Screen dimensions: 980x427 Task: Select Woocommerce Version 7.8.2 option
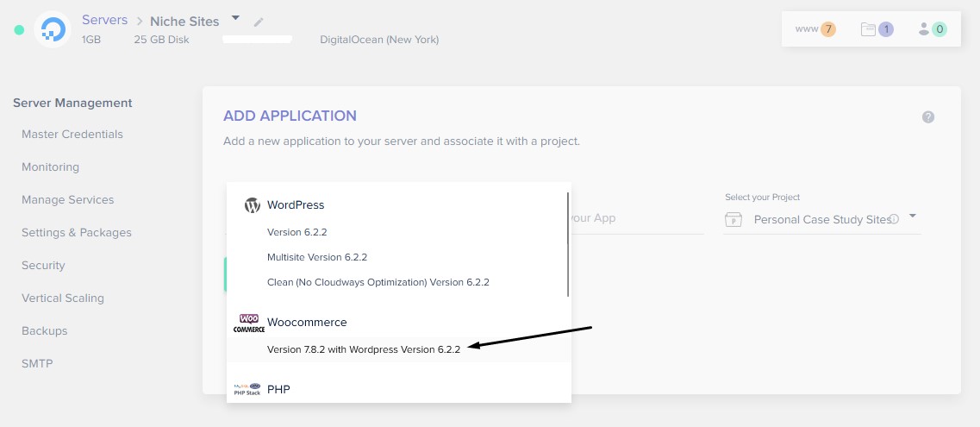coord(398,349)
